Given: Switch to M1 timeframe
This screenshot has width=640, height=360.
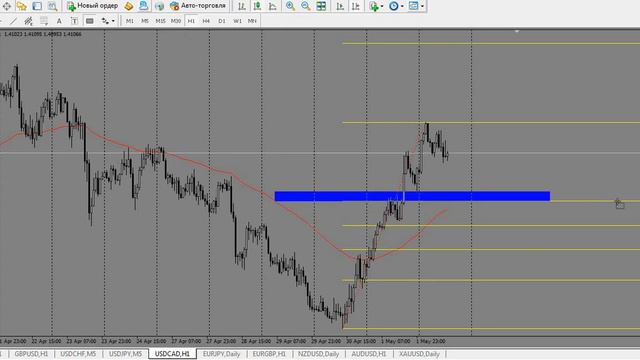Looking at the screenshot, I should pos(130,21).
